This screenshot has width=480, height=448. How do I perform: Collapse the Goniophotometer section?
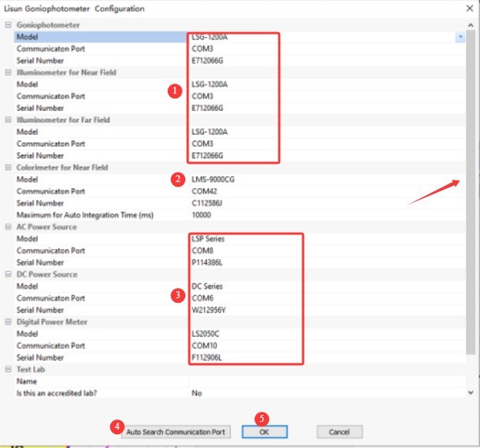8,25
